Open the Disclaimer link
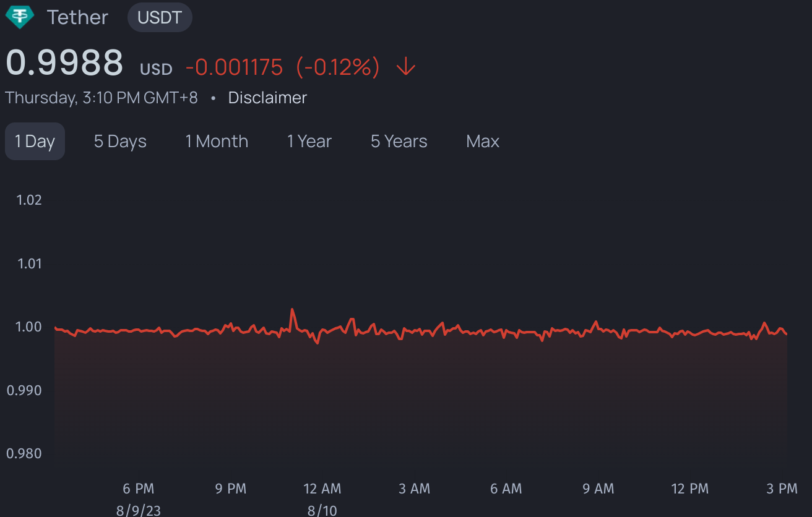This screenshot has height=517, width=812. tap(267, 98)
